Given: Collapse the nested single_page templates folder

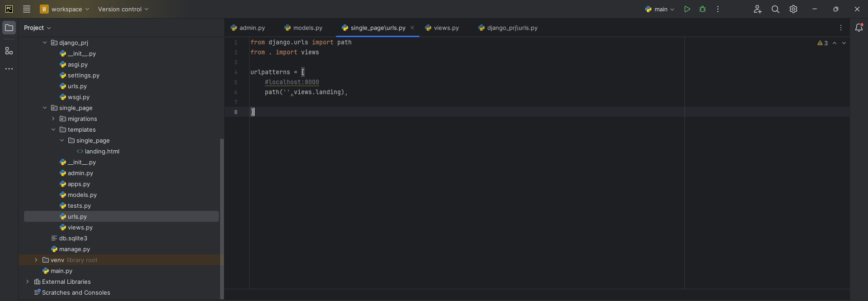Looking at the screenshot, I should coord(62,140).
